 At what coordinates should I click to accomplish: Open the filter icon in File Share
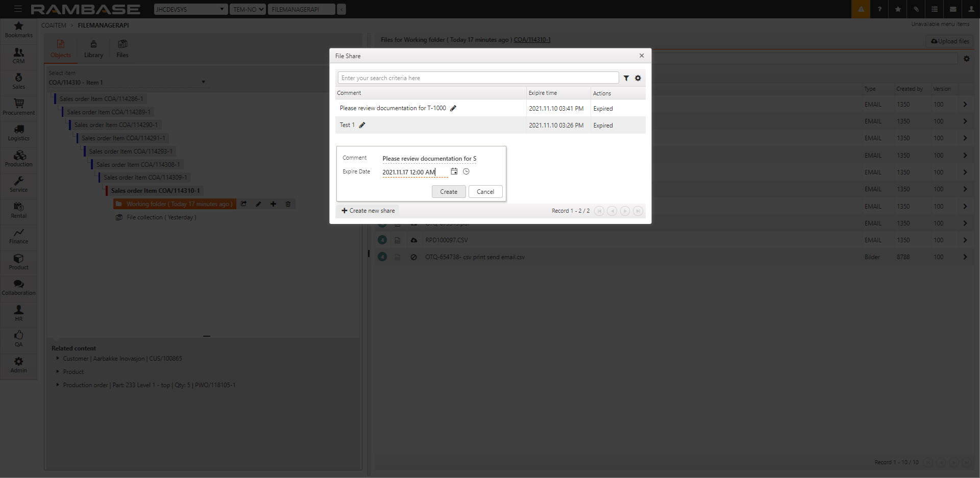tap(626, 78)
